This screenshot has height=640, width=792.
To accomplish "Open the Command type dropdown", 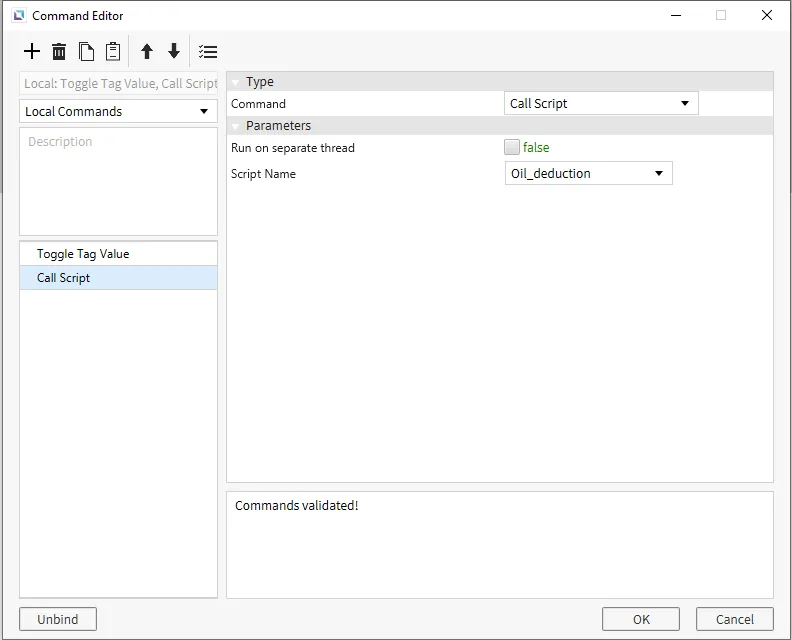I will tap(600, 103).
